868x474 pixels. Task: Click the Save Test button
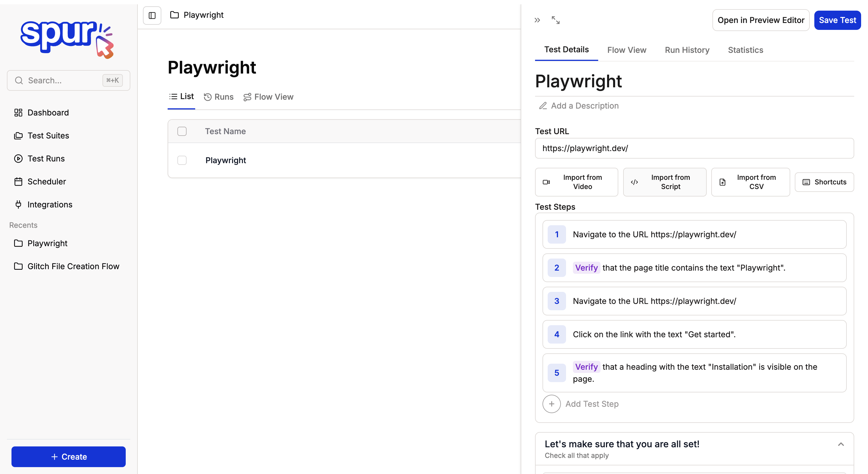click(x=837, y=20)
